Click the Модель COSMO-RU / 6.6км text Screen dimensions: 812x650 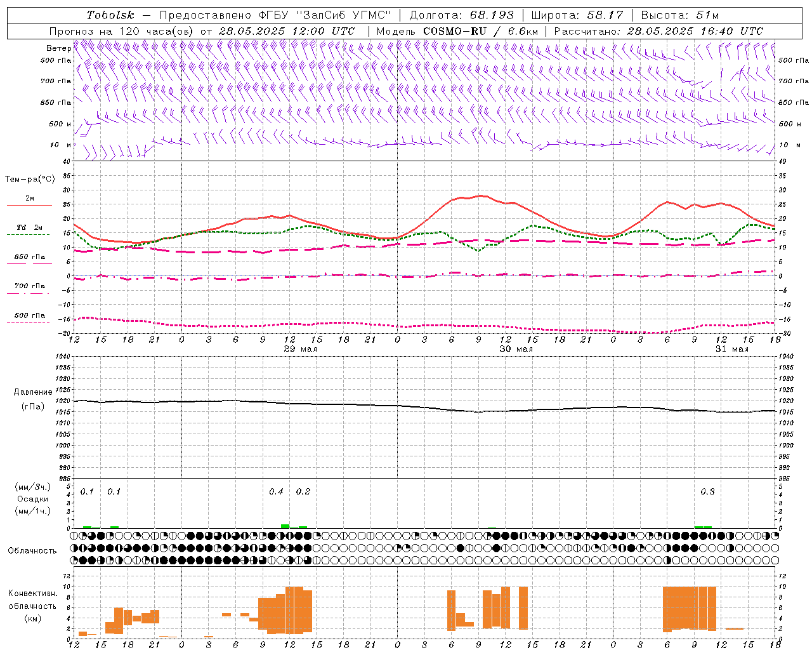[x=457, y=31]
